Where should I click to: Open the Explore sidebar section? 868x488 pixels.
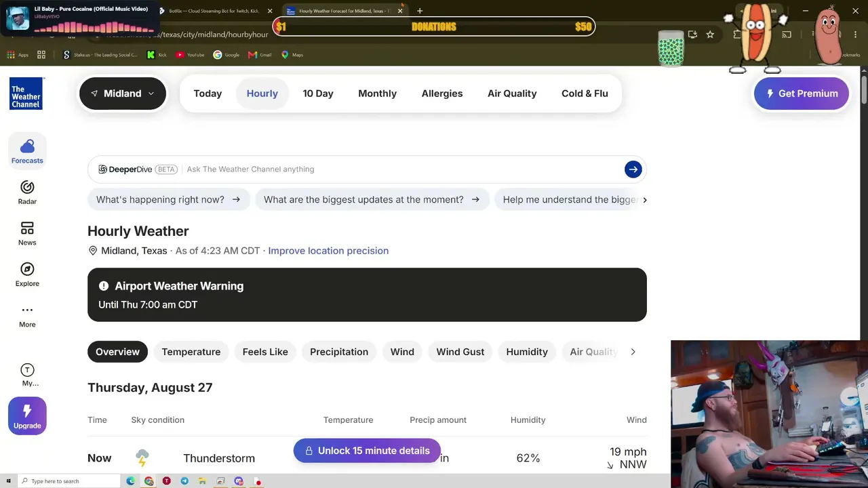(x=27, y=274)
